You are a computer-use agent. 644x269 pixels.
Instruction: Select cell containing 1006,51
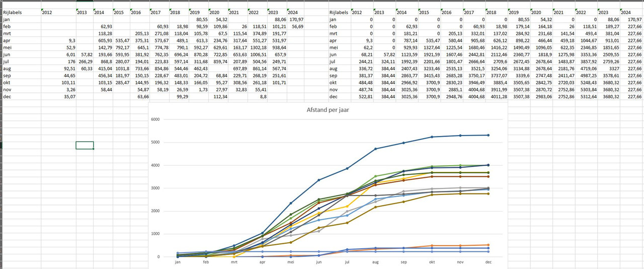(258, 54)
